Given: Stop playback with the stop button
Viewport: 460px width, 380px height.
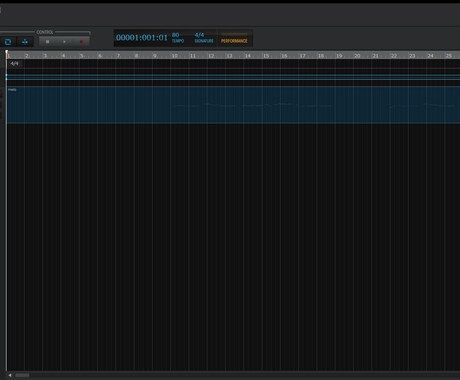Looking at the screenshot, I should coord(47,42).
